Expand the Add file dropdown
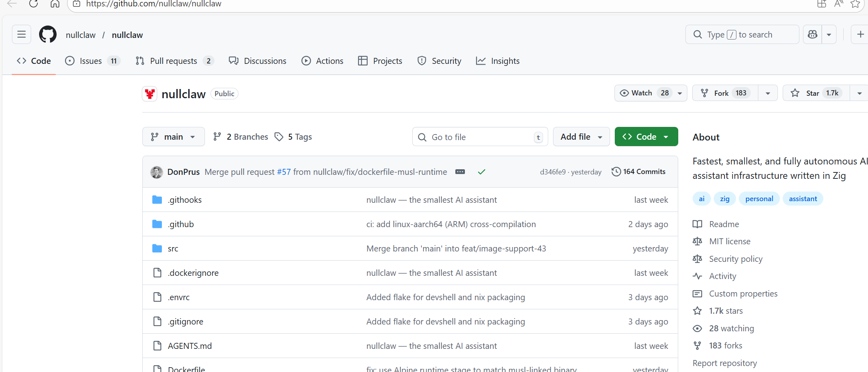The width and height of the screenshot is (868, 372). click(581, 137)
